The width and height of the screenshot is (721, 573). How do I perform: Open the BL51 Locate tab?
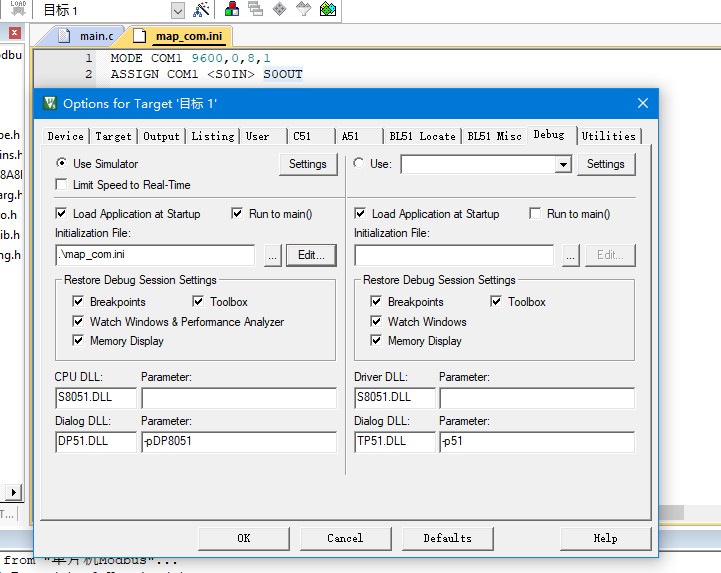point(422,136)
